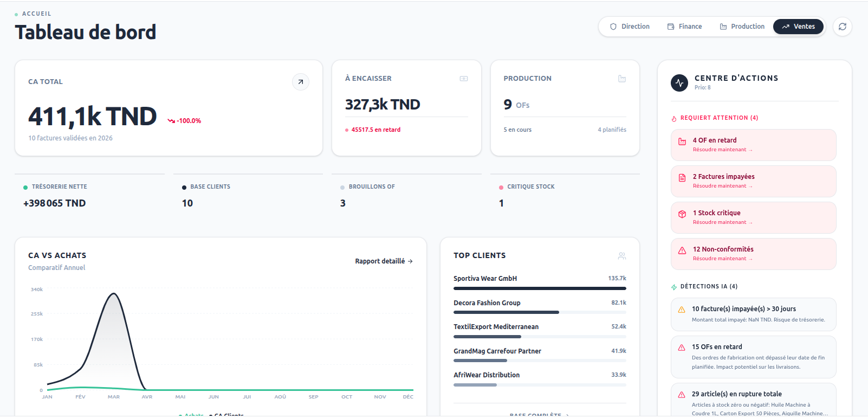Click the Centre d'Actions pulse icon
Screen dimensions: 868x418
[x=679, y=82]
